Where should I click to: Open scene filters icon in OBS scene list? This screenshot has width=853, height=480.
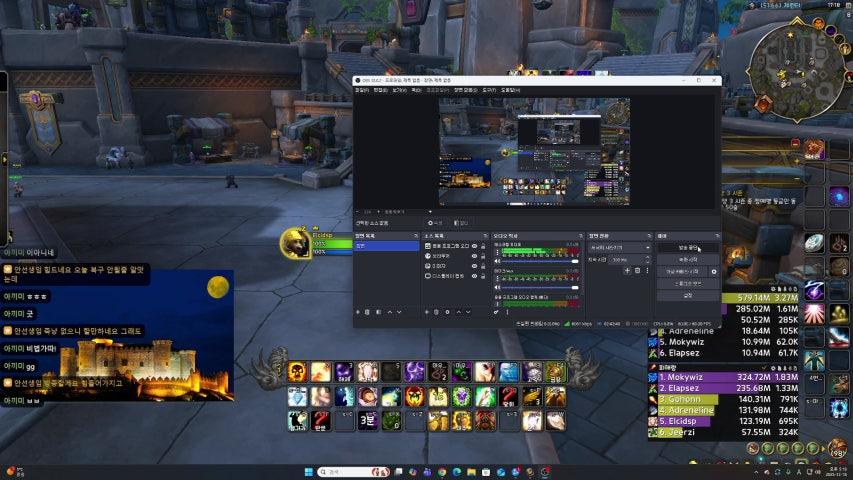[379, 312]
